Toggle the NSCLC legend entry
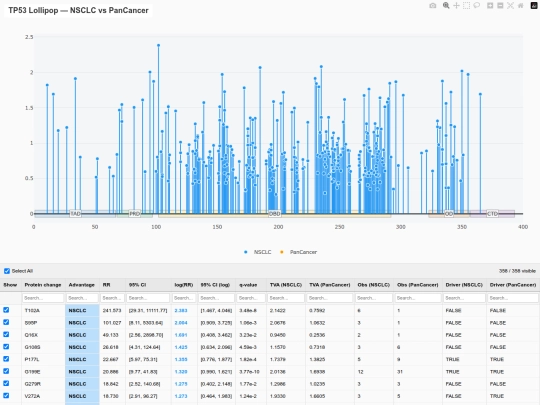 point(258,252)
